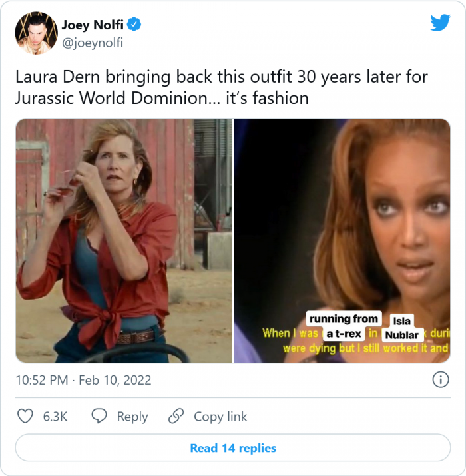Click the 'a t-rex' caption label
The image size is (466, 476).
click(344, 333)
